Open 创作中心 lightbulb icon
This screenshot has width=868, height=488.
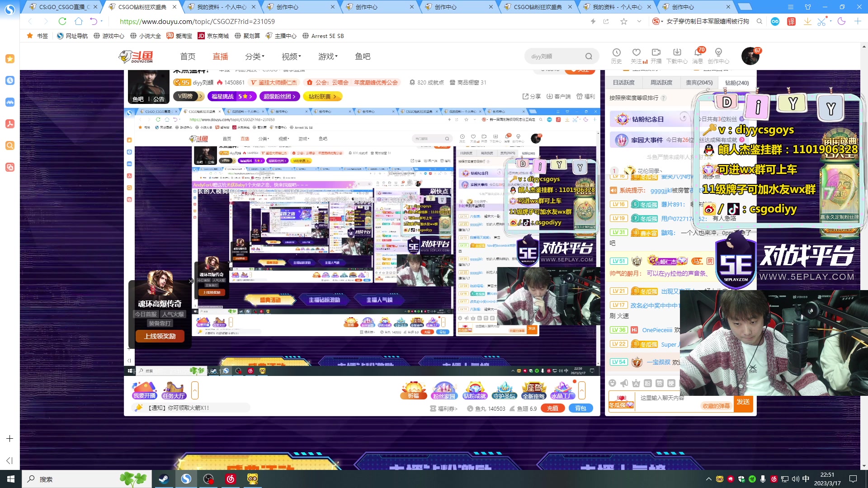tap(718, 56)
